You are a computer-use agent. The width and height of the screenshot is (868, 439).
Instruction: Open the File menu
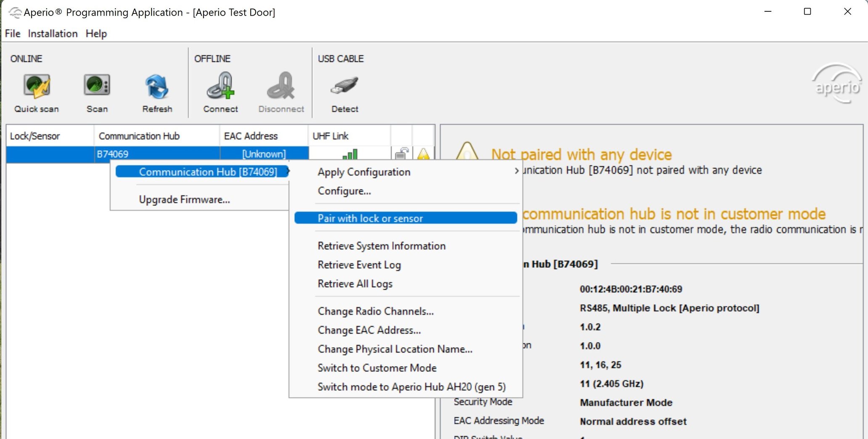(13, 34)
